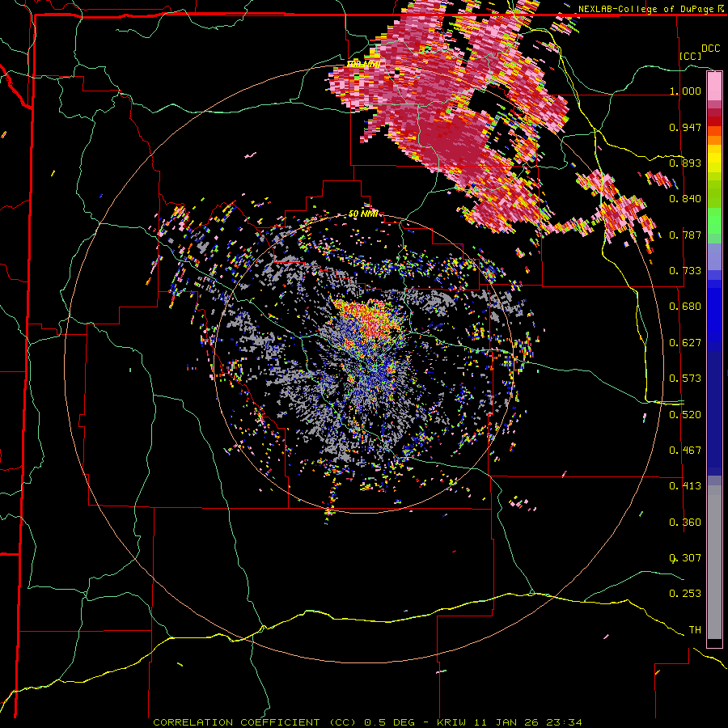The width and height of the screenshot is (728, 728).
Task: Pick the gray segment of the color bar
Action: pos(714,562)
